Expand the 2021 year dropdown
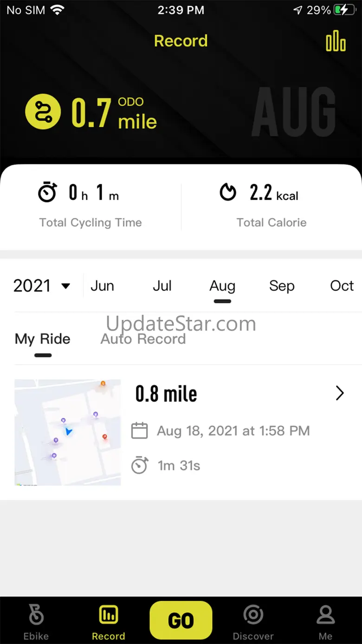 [x=42, y=286]
